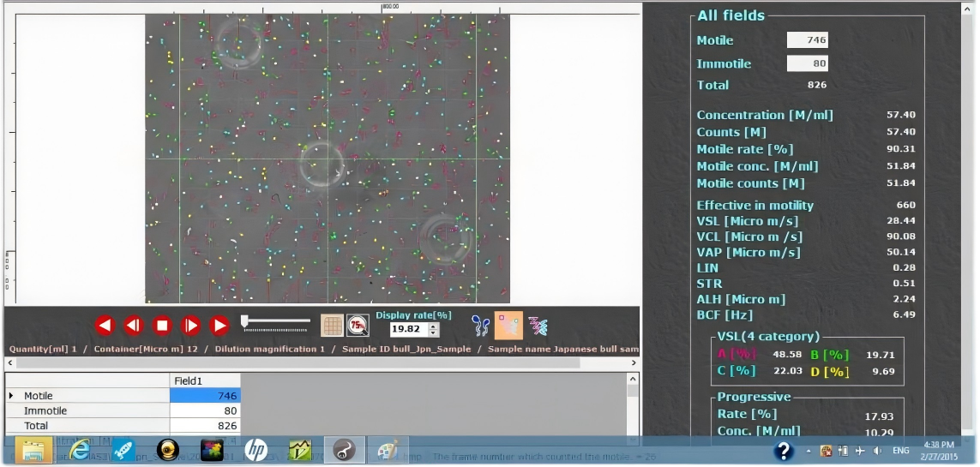Click the reverse play button
980x467 pixels.
tap(105, 326)
